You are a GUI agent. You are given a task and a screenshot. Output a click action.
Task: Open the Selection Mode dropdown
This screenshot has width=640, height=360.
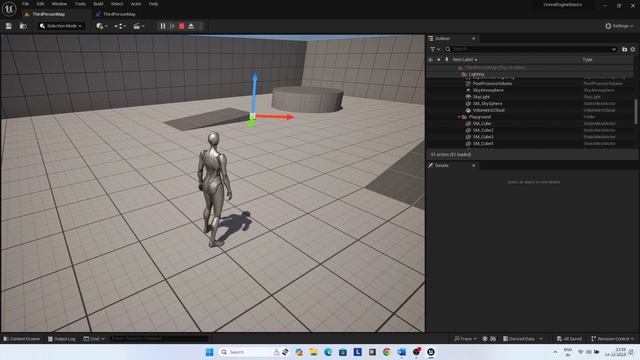click(x=60, y=26)
